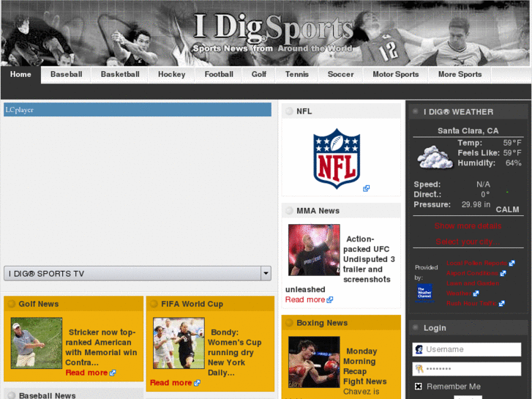Open the UFC Undisputed 3 thumbnail
This screenshot has height=399, width=532.
pyautogui.click(x=314, y=250)
